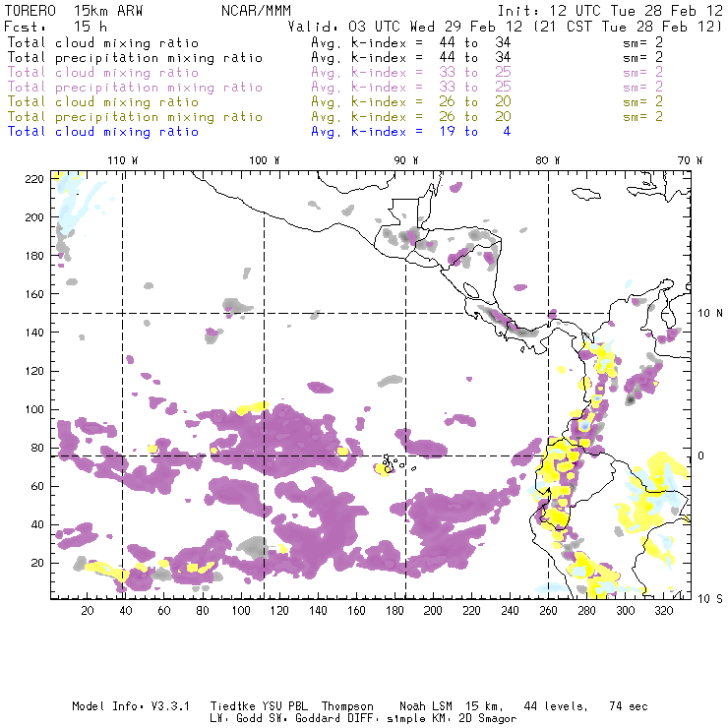Click horizontal axis grid value "320"

663,611
